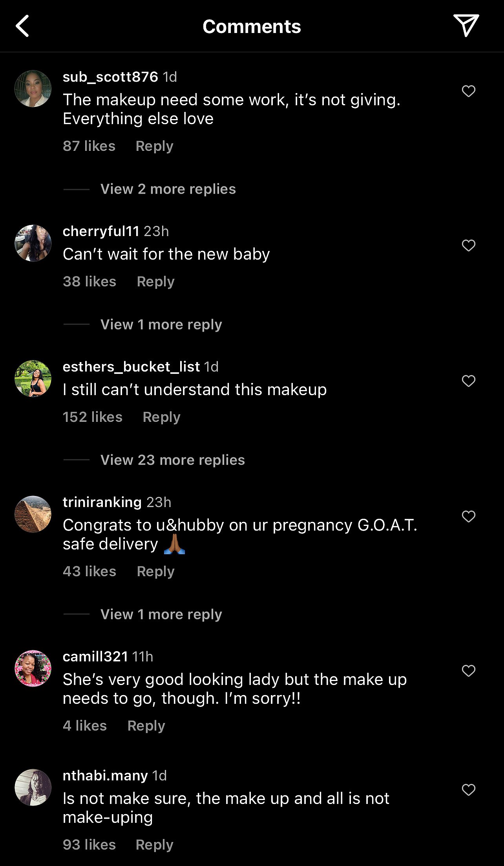This screenshot has width=504, height=866.
Task: View 1 more reply under triniranking
Action: click(161, 614)
